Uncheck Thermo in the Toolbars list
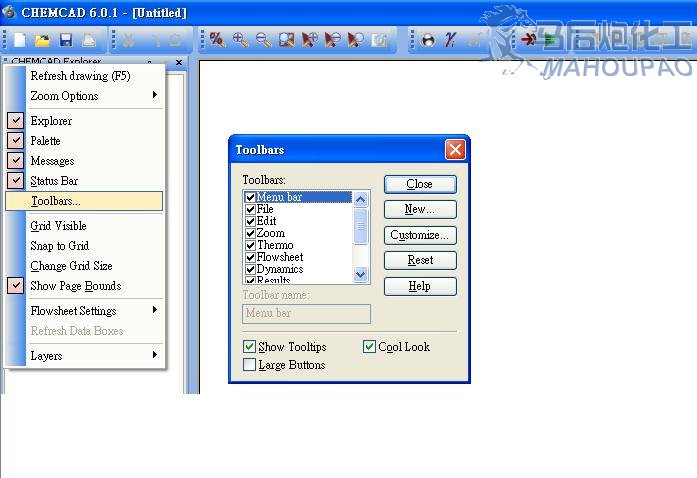697x478 pixels. (250, 245)
